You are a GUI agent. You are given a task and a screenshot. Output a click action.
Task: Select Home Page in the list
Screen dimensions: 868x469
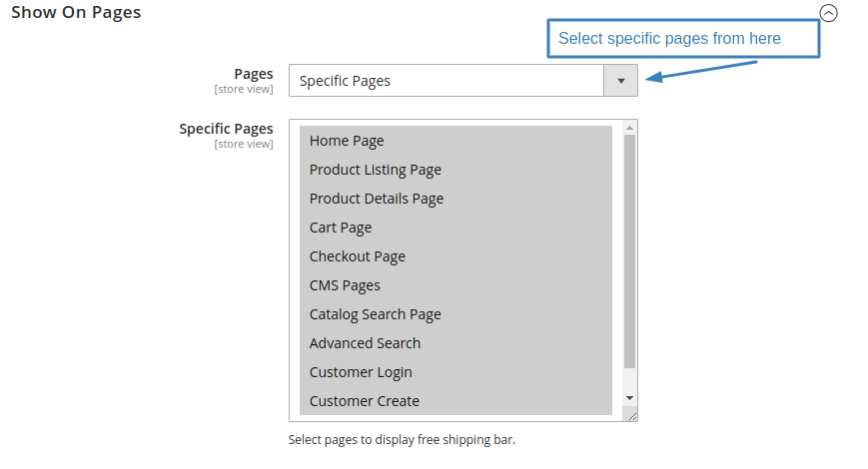pyautogui.click(x=455, y=141)
